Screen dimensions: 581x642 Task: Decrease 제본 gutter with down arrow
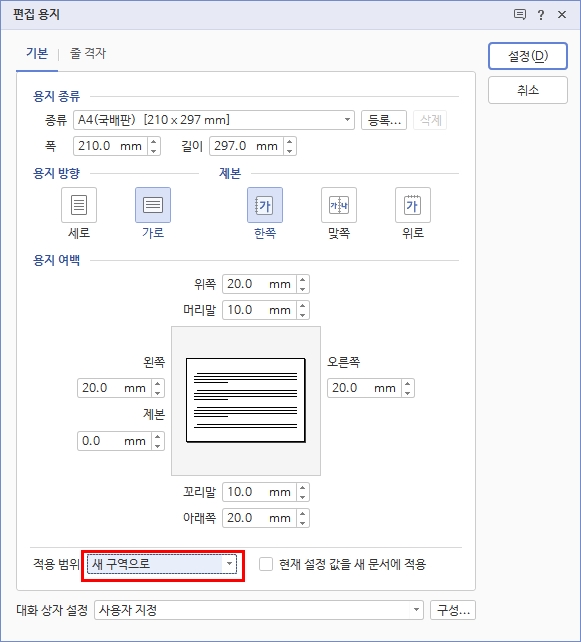click(158, 445)
